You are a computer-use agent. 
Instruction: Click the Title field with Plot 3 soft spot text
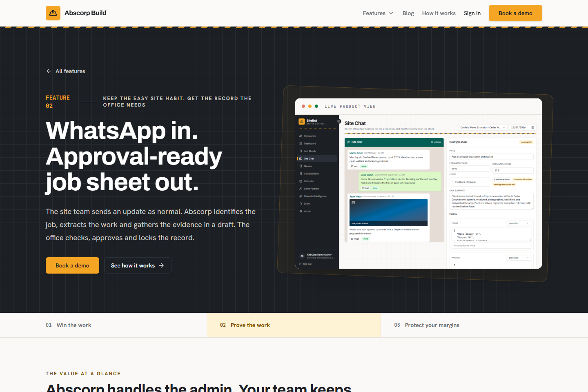click(x=492, y=157)
